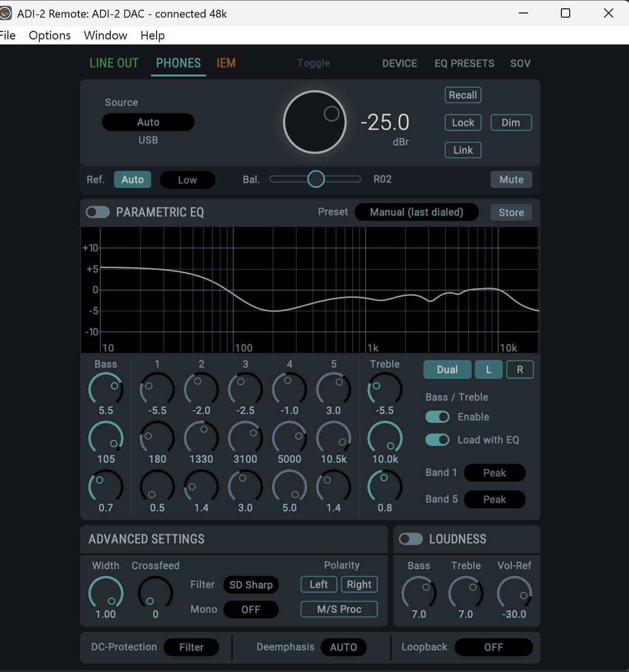Toggle the Ref. Auto button

(132, 180)
